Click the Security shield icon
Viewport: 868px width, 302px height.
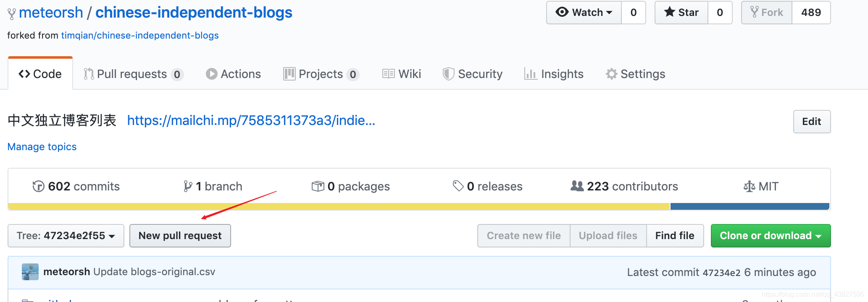pyautogui.click(x=449, y=74)
